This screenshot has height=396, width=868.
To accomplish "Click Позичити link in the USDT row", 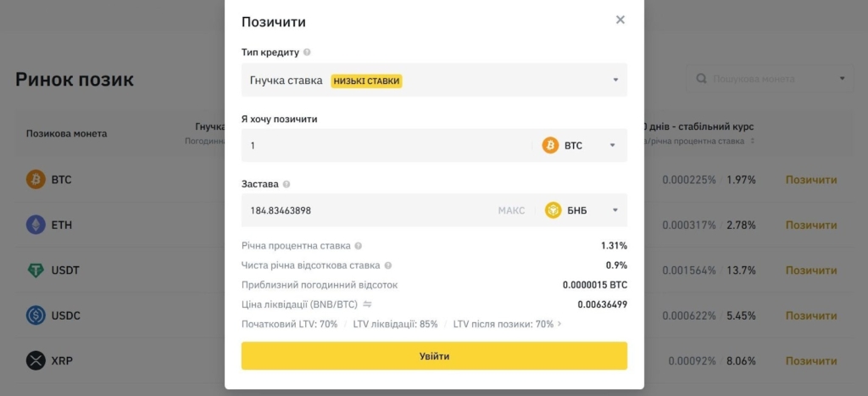I will 810,271.
